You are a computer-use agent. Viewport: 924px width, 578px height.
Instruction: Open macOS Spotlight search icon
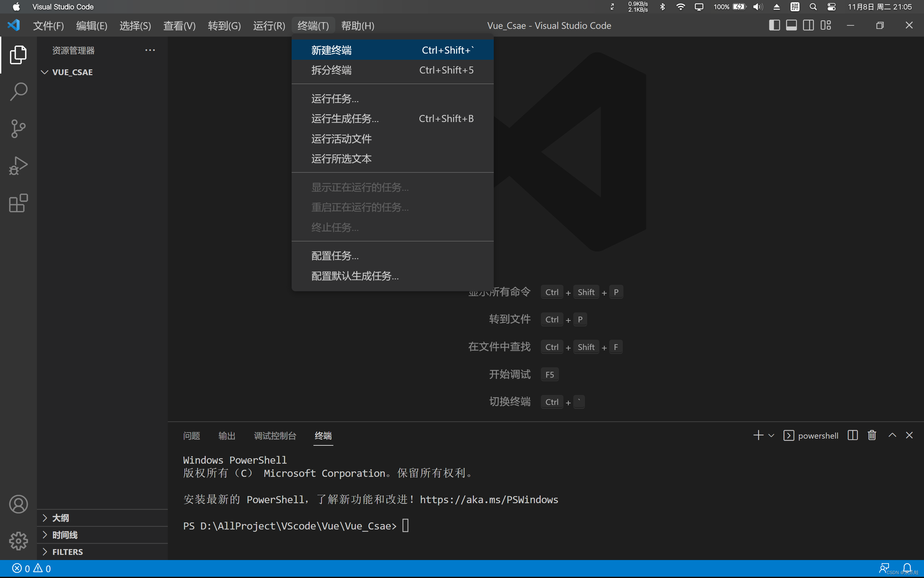[x=813, y=7]
